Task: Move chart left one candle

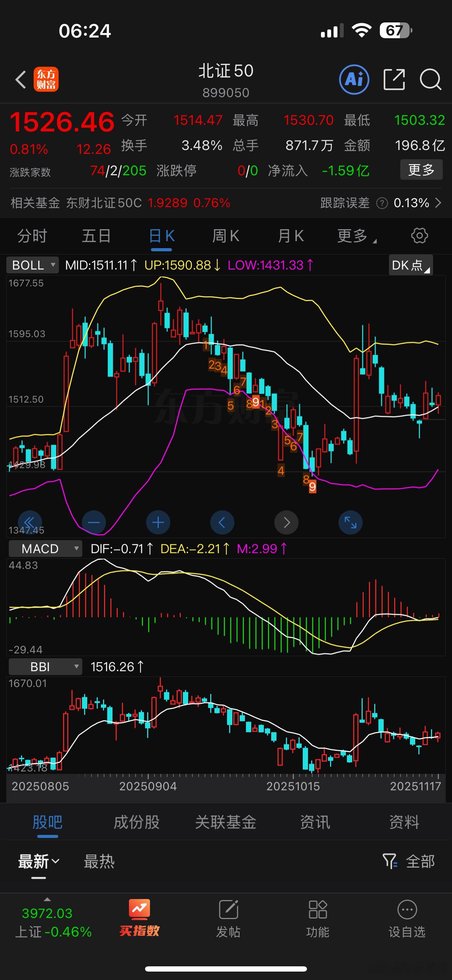Action: [x=222, y=522]
